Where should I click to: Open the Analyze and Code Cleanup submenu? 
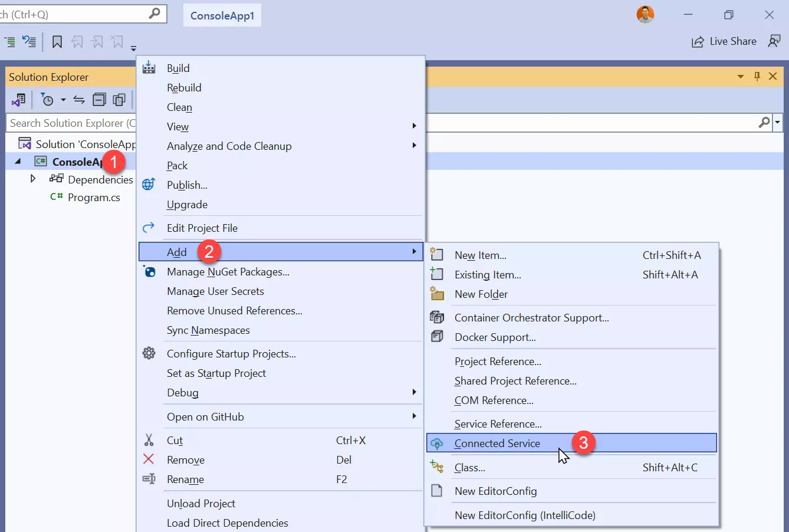(x=281, y=146)
